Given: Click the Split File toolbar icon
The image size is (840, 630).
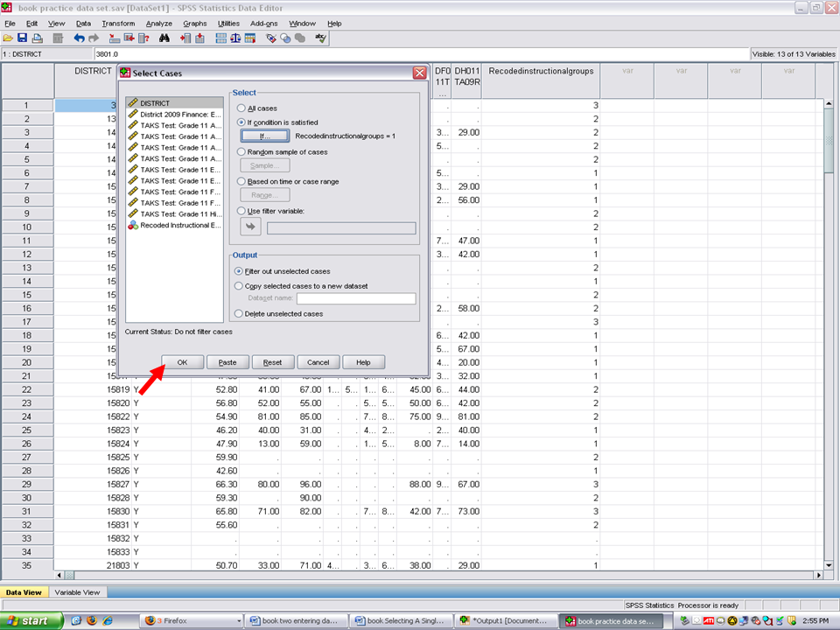Looking at the screenshot, I should click(x=221, y=38).
